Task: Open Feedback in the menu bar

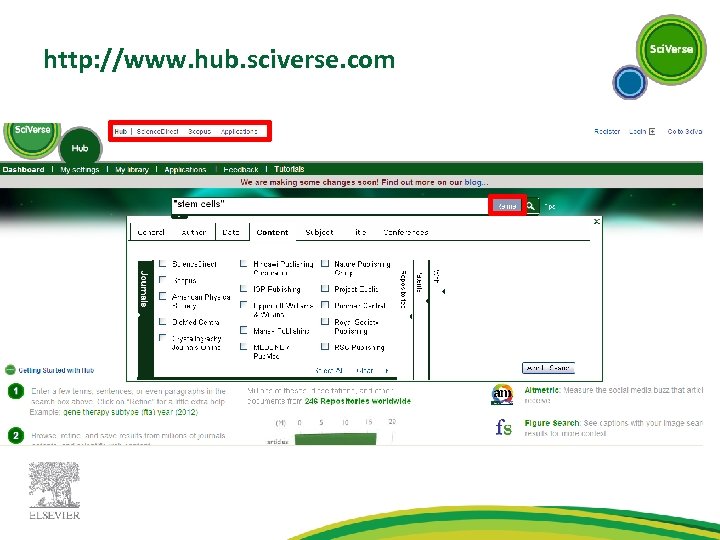Action: (x=241, y=169)
